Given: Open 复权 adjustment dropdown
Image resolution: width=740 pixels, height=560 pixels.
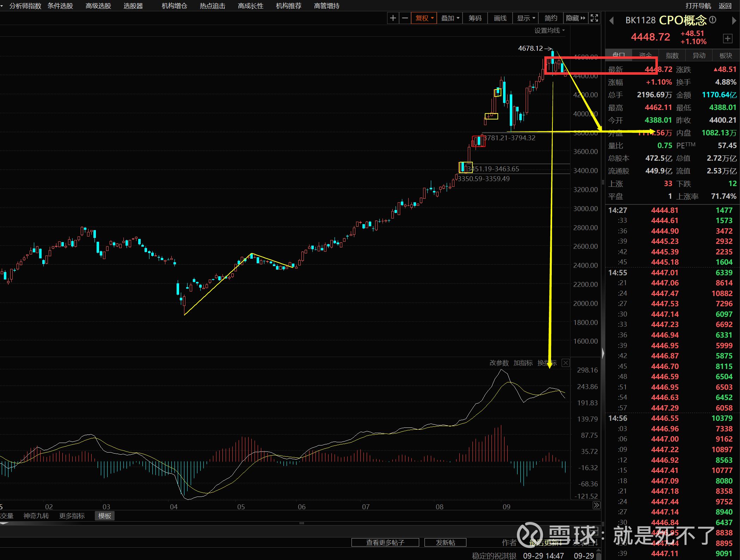Looking at the screenshot, I should click(424, 18).
